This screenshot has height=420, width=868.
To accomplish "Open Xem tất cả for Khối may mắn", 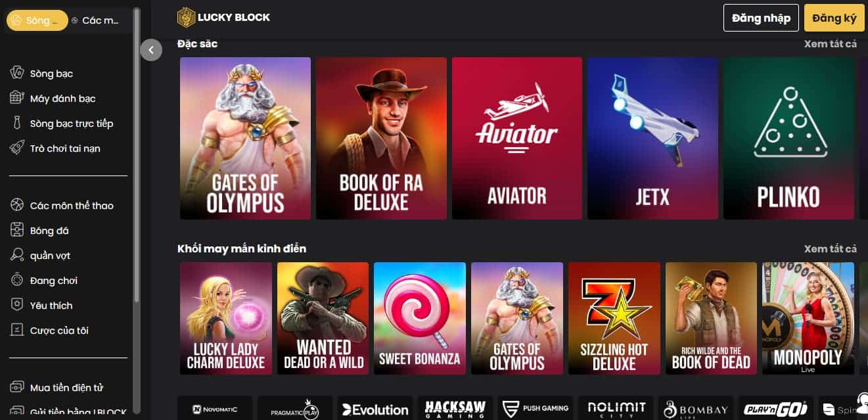I will [x=830, y=248].
